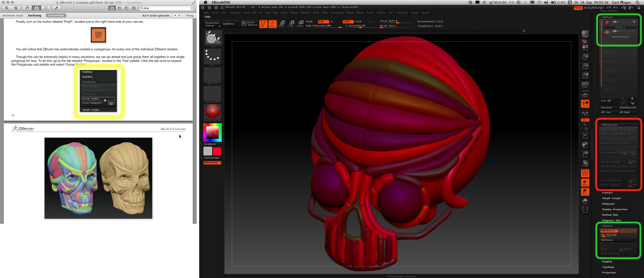Click the Move view icon in right shelf
The height and width of the screenshot is (278, 644).
(585, 145)
